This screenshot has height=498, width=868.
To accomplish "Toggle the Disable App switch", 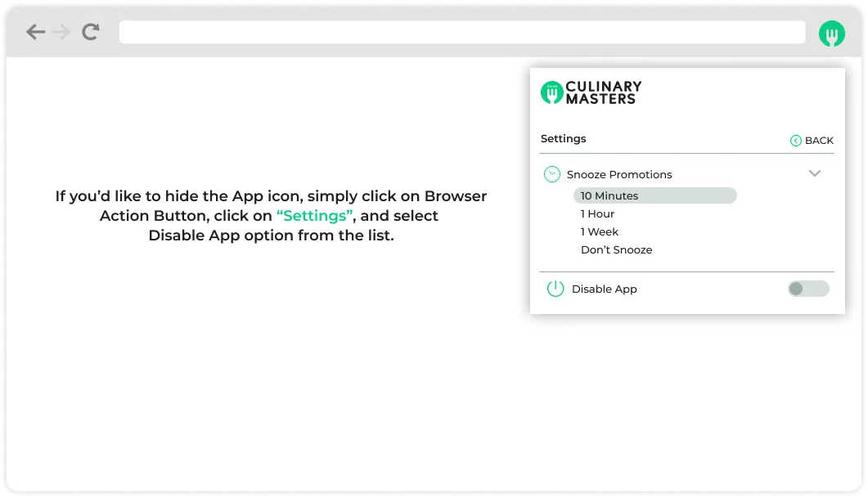I will 807,289.
